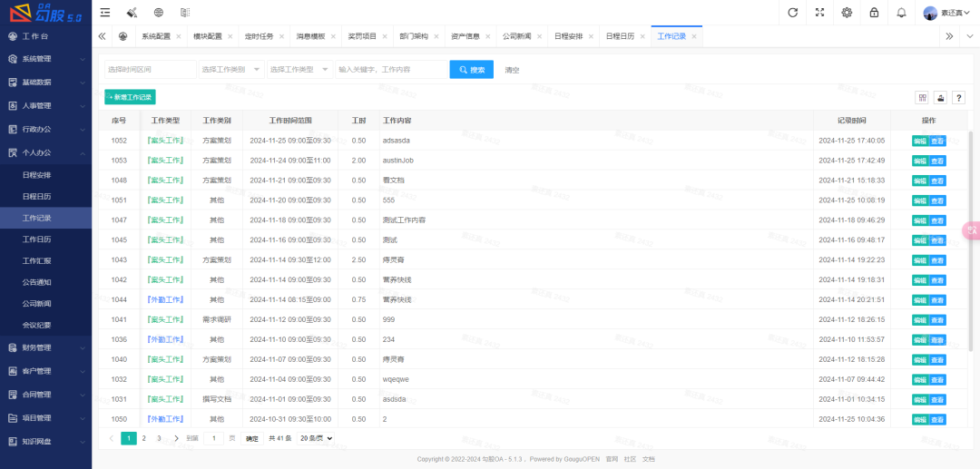
Task: Switch to the 日程日历 tab
Action: pos(621,36)
